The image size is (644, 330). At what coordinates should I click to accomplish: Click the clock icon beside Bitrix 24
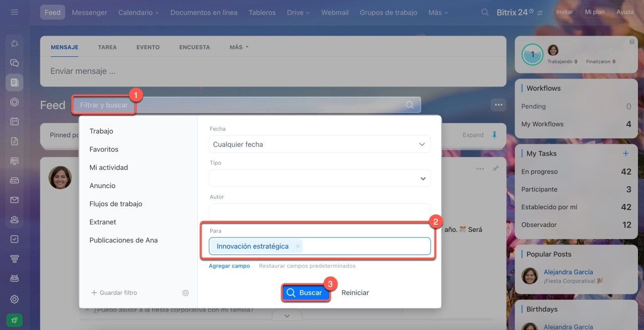[531, 10]
